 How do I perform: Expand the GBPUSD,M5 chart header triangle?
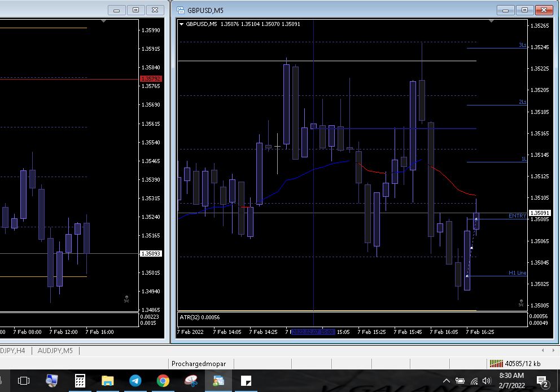click(181, 24)
